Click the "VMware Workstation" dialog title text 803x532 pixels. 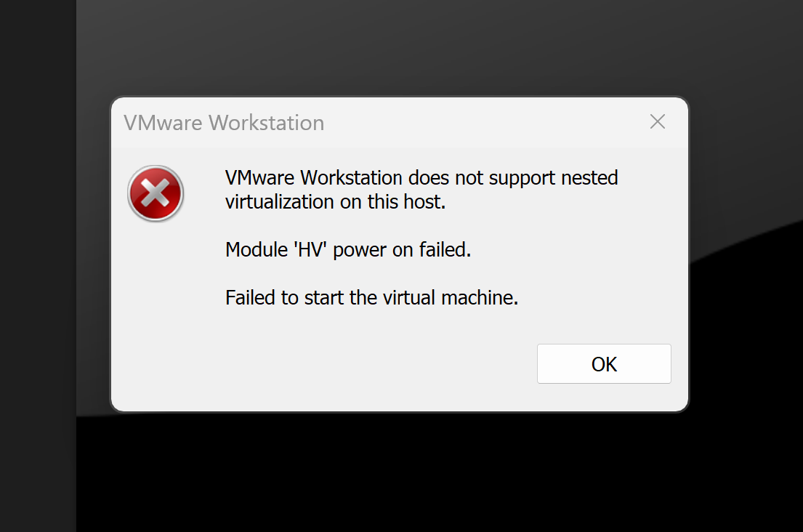tap(224, 123)
